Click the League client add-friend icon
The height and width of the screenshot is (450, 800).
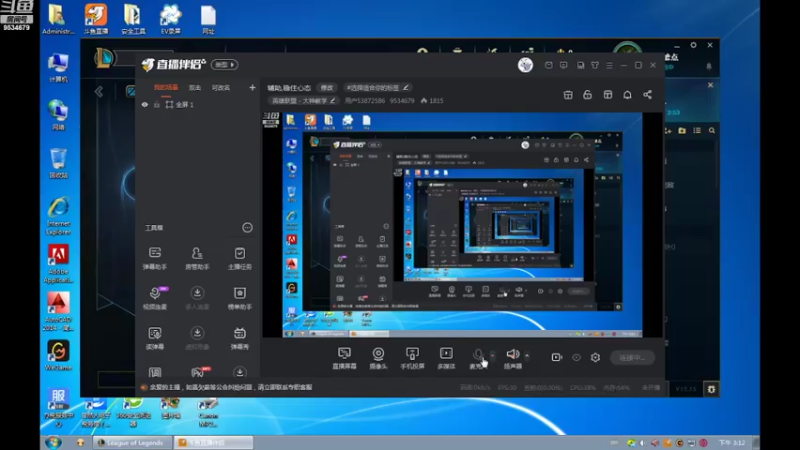click(668, 131)
